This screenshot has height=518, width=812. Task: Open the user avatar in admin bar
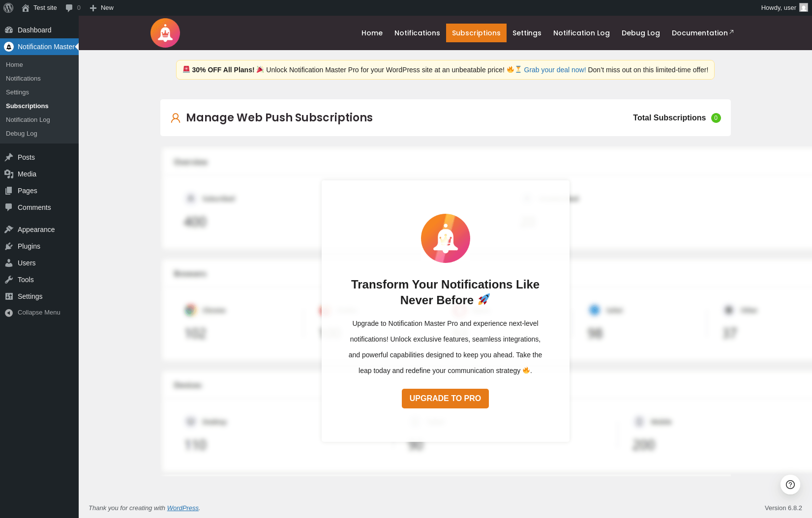804,8
